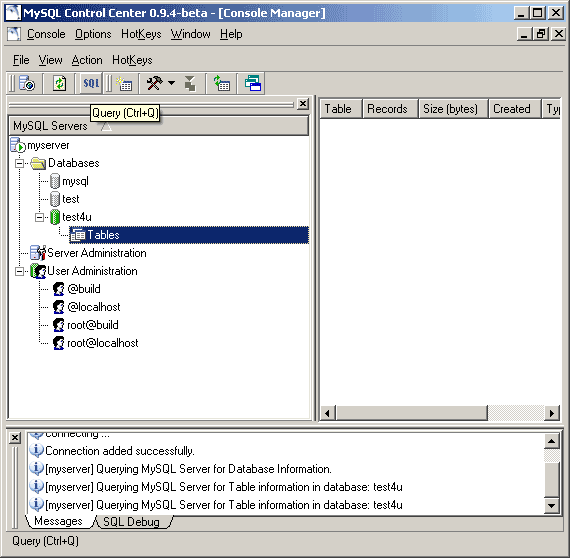This screenshot has width=570, height=558.
Task: Open the Window menu
Action: pyautogui.click(x=190, y=34)
